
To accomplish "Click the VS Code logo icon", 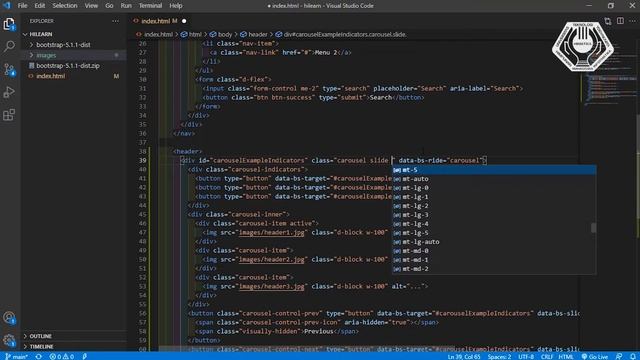I will [7, 6].
